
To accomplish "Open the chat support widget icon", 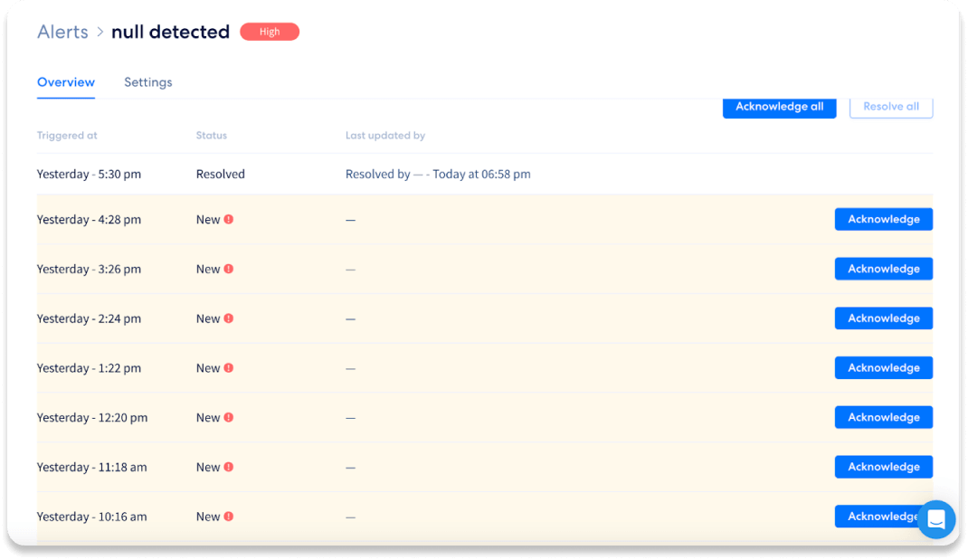I will point(935,519).
